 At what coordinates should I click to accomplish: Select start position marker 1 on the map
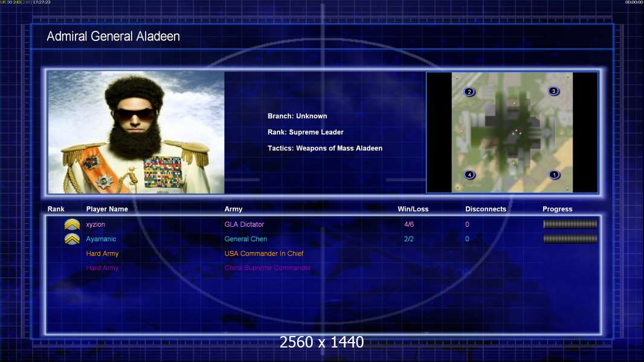click(x=554, y=174)
